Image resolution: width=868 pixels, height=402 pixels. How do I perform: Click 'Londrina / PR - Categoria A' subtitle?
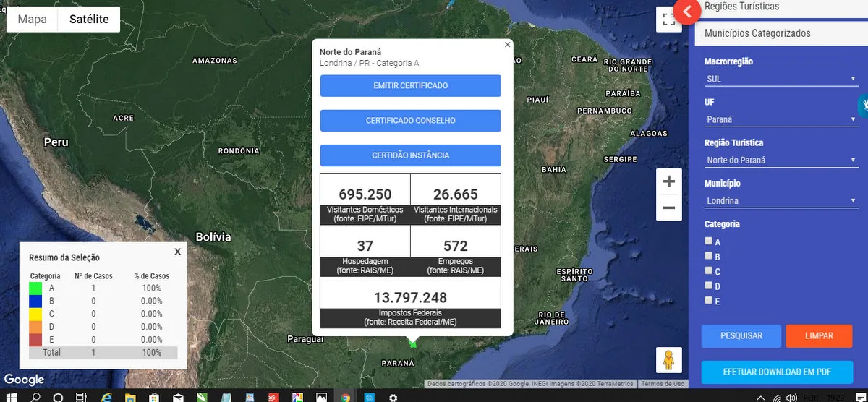pyautogui.click(x=369, y=63)
